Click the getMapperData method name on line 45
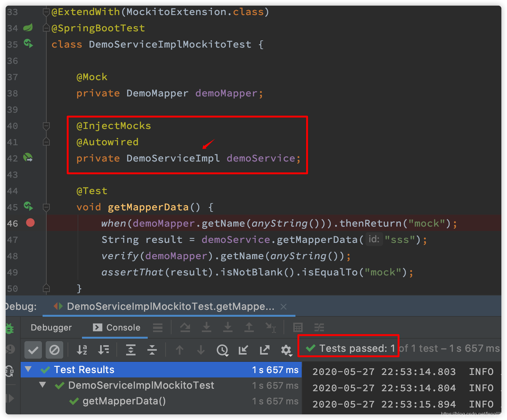 tap(148, 207)
